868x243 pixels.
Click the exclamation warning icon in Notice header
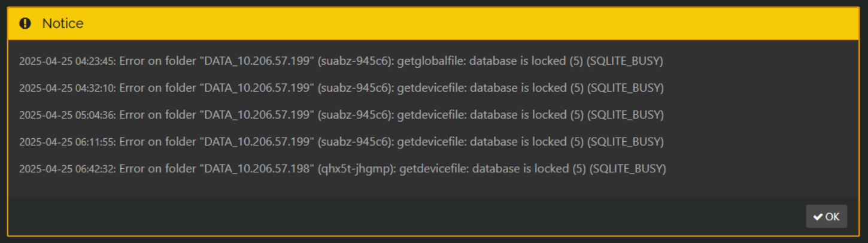[x=25, y=23]
